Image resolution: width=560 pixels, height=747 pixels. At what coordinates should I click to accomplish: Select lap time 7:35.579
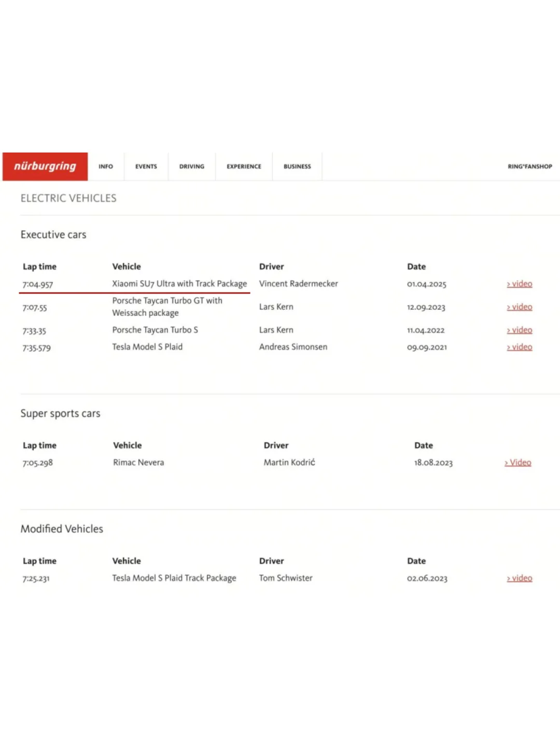click(x=37, y=348)
